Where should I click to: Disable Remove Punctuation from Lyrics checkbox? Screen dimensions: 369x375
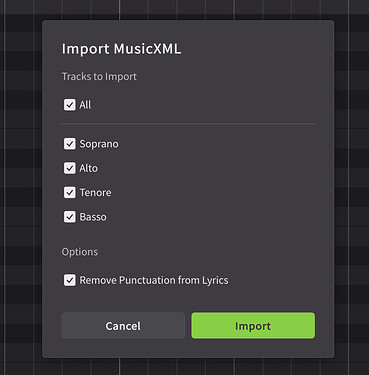[70, 280]
